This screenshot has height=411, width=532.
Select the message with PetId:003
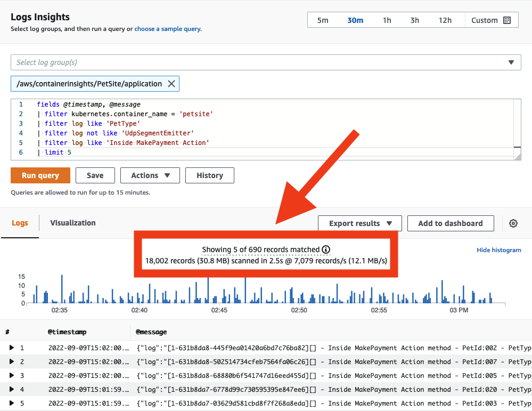(x=334, y=404)
